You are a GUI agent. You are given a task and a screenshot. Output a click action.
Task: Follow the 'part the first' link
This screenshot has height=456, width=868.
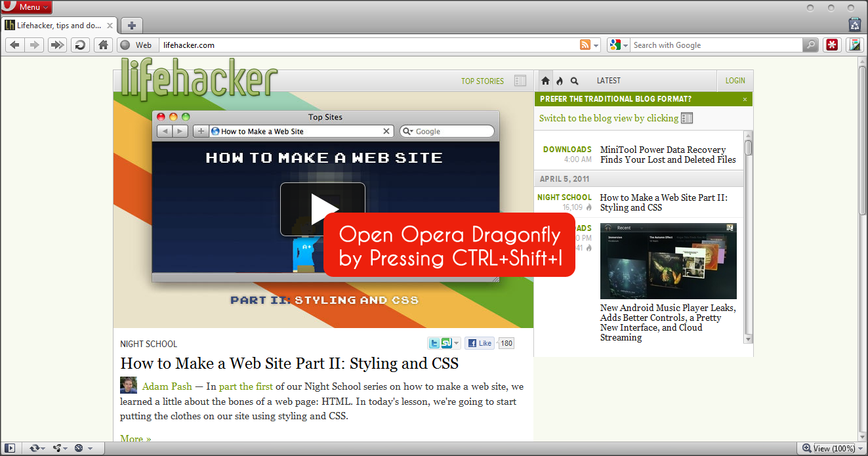246,386
